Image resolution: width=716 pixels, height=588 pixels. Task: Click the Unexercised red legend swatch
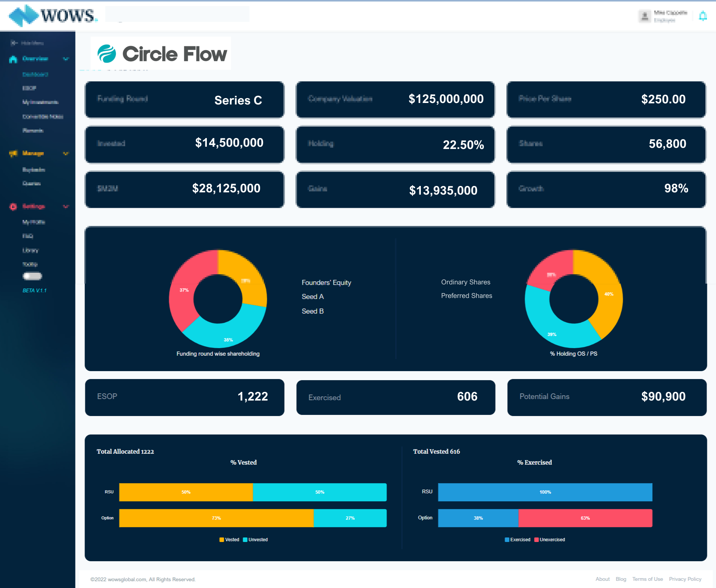point(536,540)
